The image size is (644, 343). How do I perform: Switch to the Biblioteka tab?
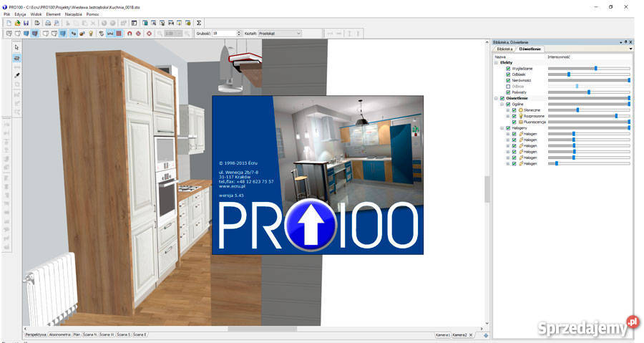504,49
